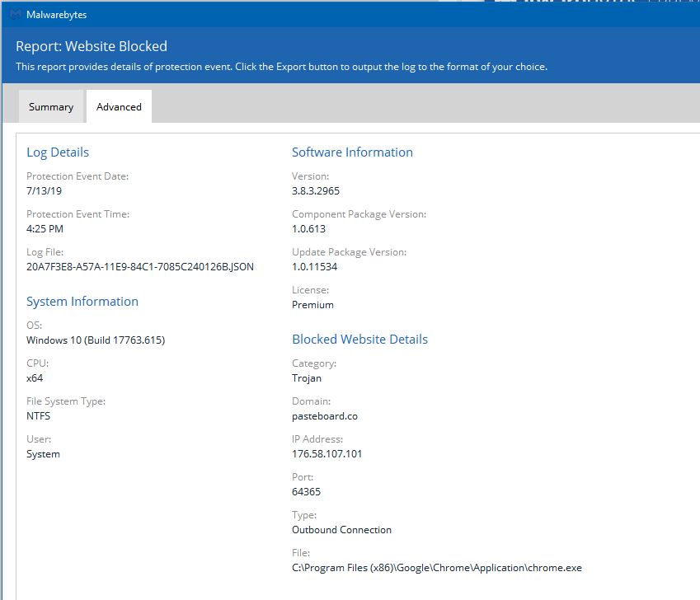Click the System Information heading
This screenshot has width=700, height=600.
[82, 302]
